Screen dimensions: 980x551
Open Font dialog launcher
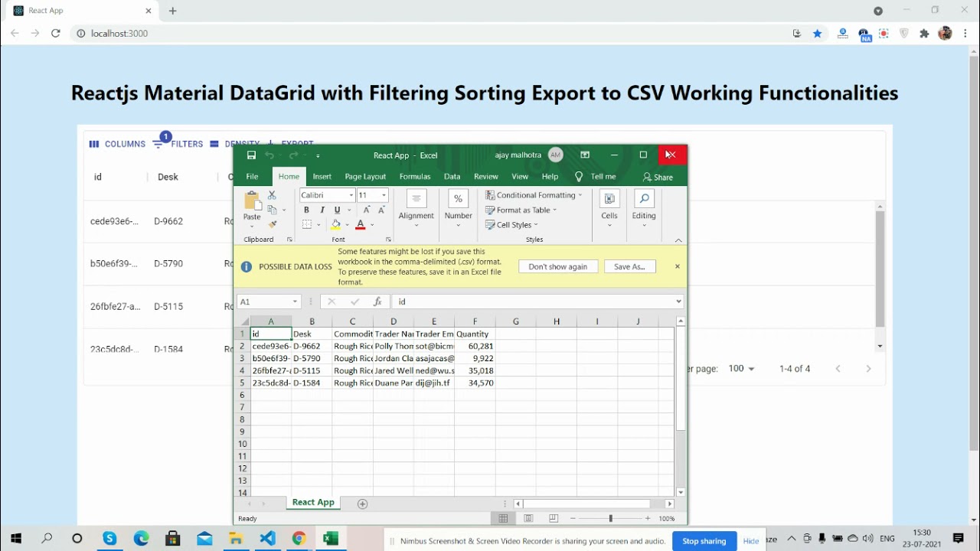point(388,240)
